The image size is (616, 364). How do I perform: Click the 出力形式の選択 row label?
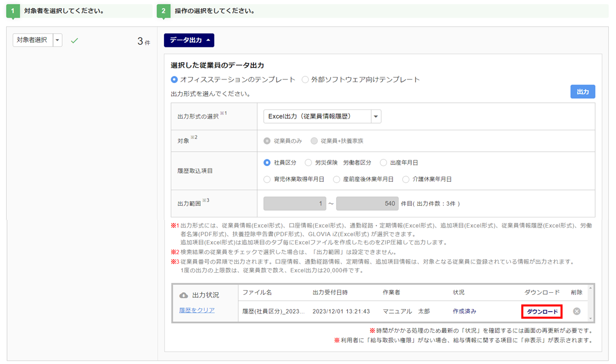[198, 117]
